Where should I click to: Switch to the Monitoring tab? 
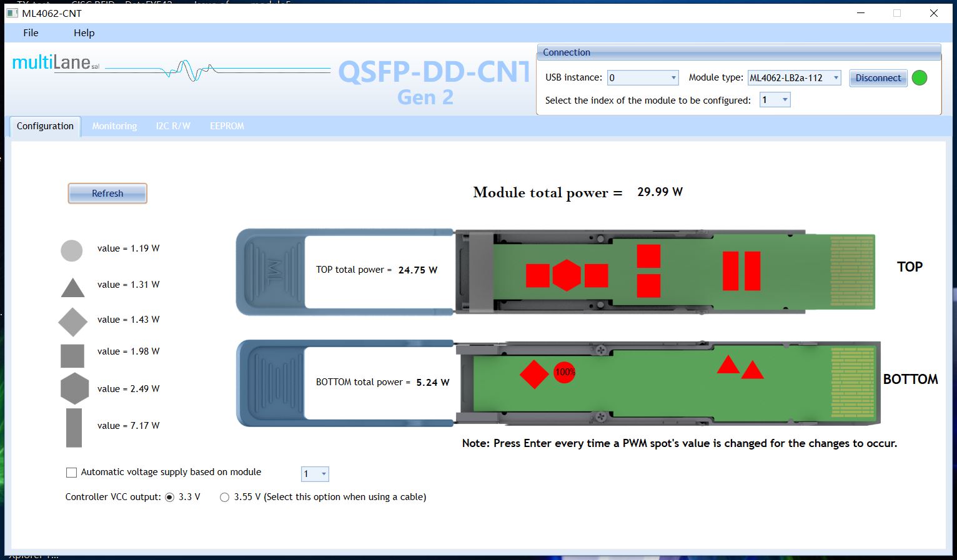(x=114, y=126)
